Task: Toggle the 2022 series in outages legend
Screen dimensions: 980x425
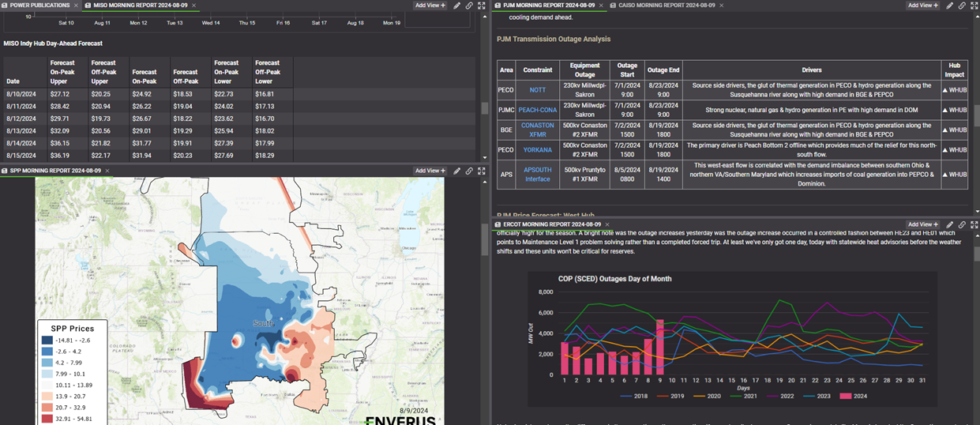Action: (x=780, y=396)
